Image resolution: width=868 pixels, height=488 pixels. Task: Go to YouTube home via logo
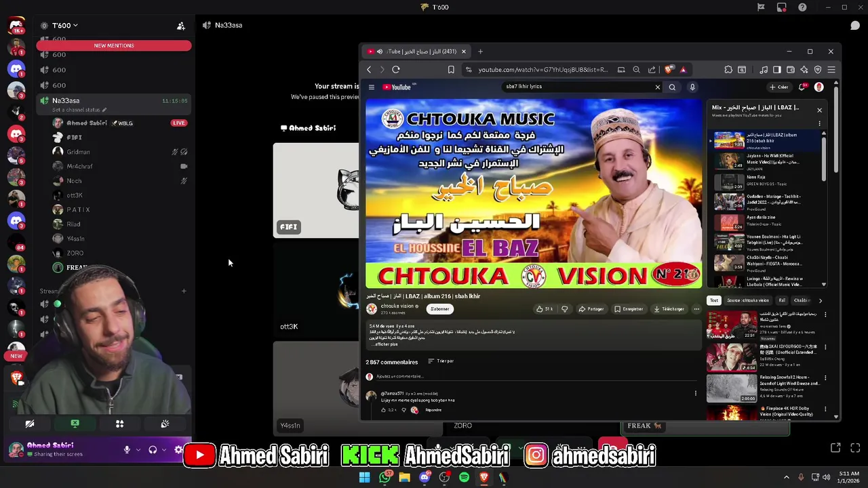click(x=398, y=87)
